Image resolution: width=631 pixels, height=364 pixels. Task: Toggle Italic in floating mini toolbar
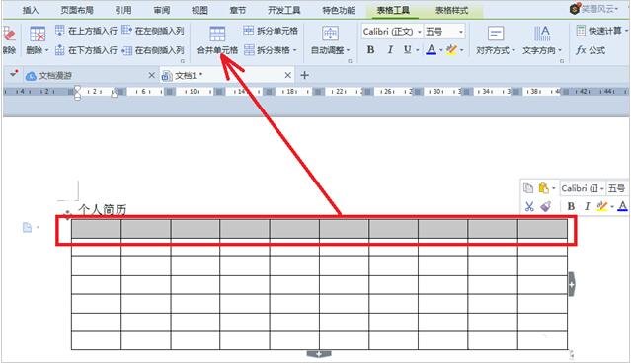pyautogui.click(x=587, y=207)
